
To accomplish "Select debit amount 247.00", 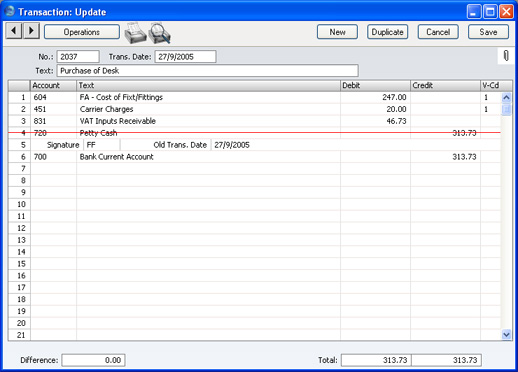I will (375, 97).
